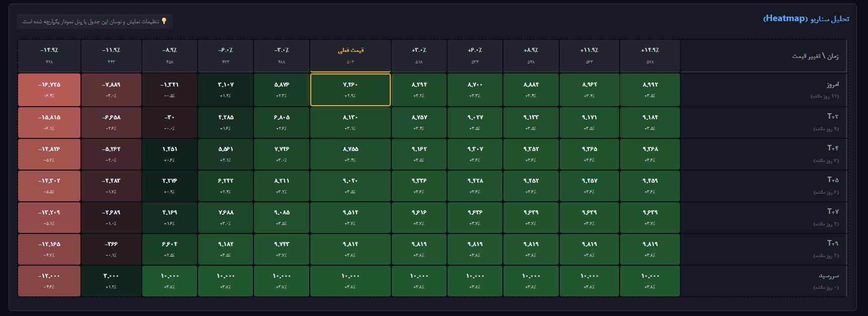Select the cell ۸,۹۹۲
This screenshot has height=316, width=868.
pyautogui.click(x=650, y=90)
